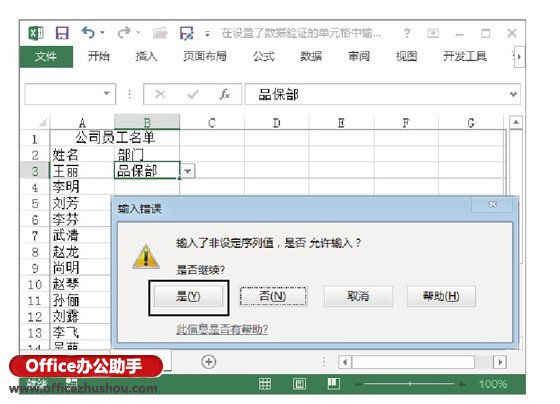The height and width of the screenshot is (404, 560).
Task: Open the 审阅 ribbon tab
Action: pos(359,56)
